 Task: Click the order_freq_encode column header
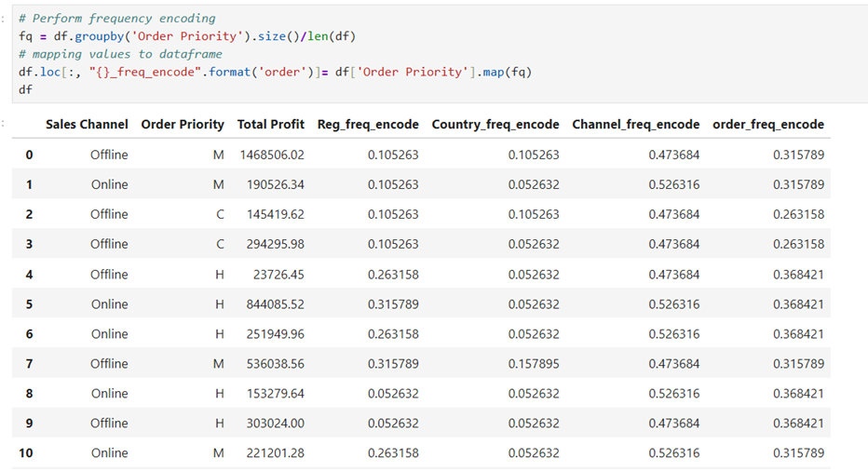[x=768, y=125]
